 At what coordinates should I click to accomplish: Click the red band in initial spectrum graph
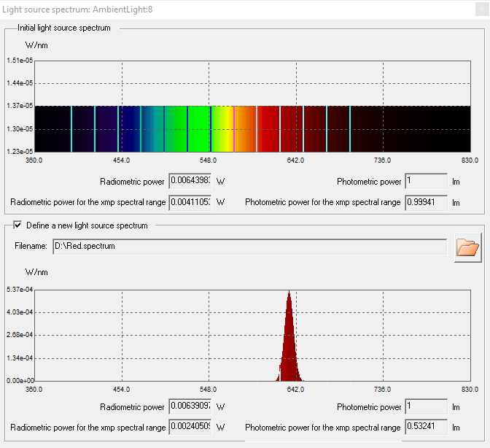(x=268, y=129)
